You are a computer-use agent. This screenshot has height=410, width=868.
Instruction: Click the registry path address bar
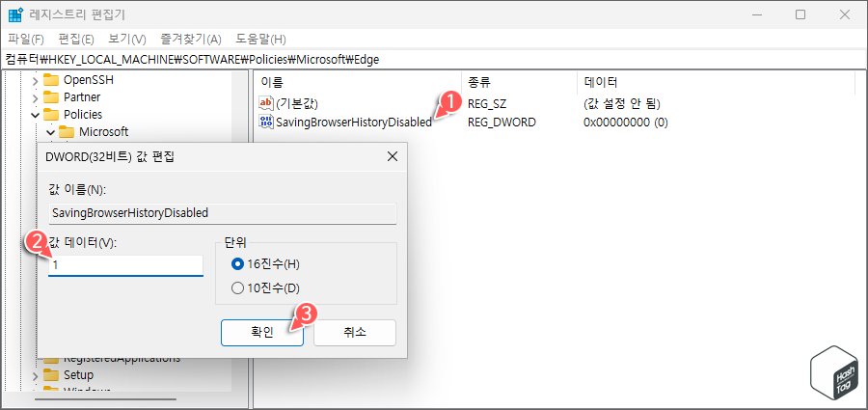coord(434,59)
